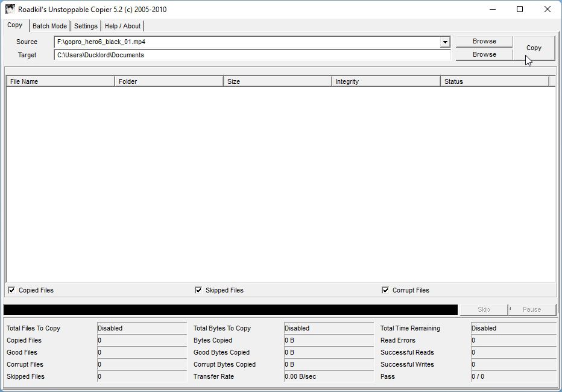Image resolution: width=562 pixels, height=392 pixels.
Task: Sort by File Name column header
Action: (x=60, y=81)
